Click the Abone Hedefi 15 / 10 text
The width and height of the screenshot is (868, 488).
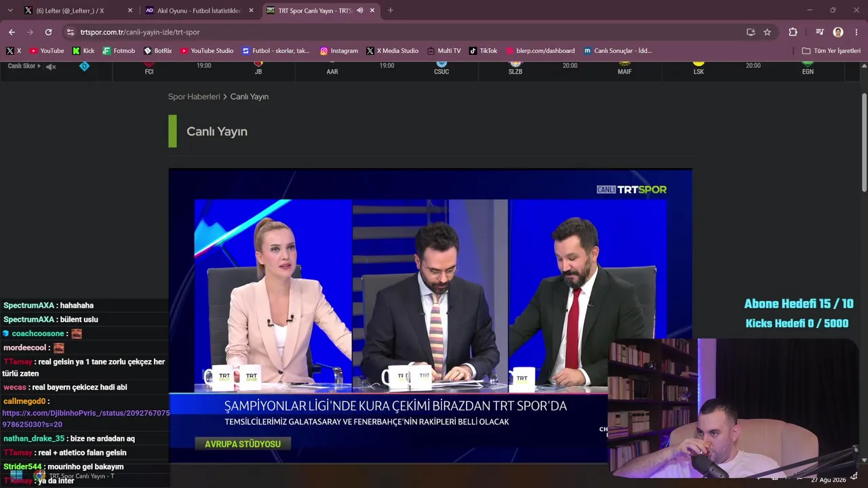tap(799, 304)
